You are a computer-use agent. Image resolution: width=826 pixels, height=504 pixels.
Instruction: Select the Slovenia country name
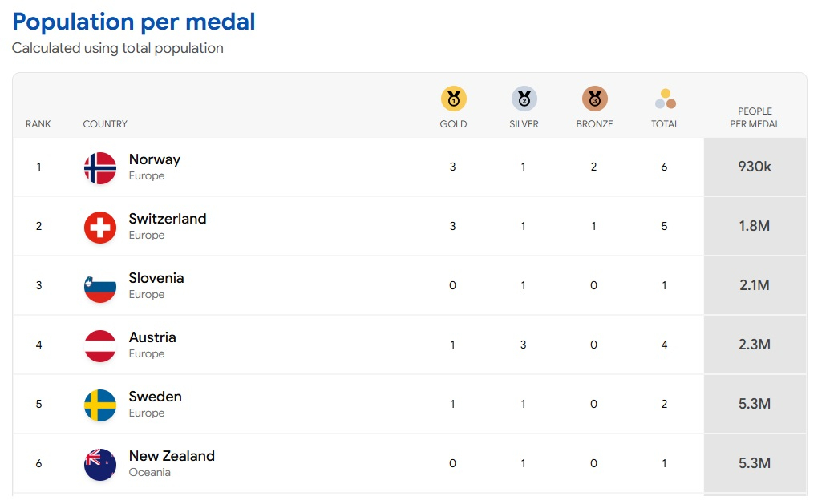pos(156,278)
